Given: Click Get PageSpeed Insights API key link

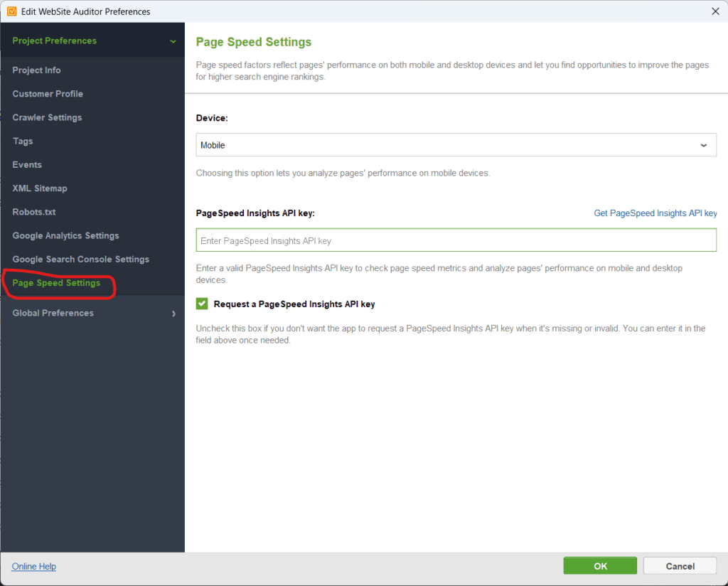Looking at the screenshot, I should (655, 213).
